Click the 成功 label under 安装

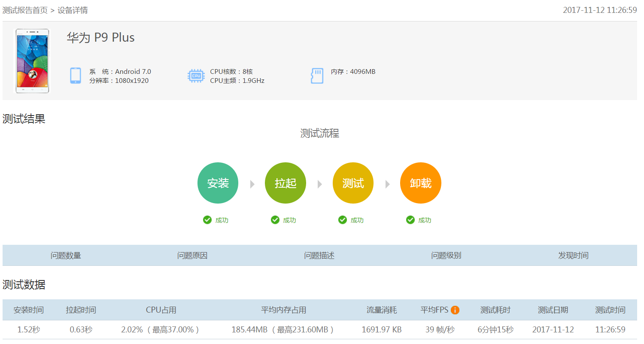(222, 220)
